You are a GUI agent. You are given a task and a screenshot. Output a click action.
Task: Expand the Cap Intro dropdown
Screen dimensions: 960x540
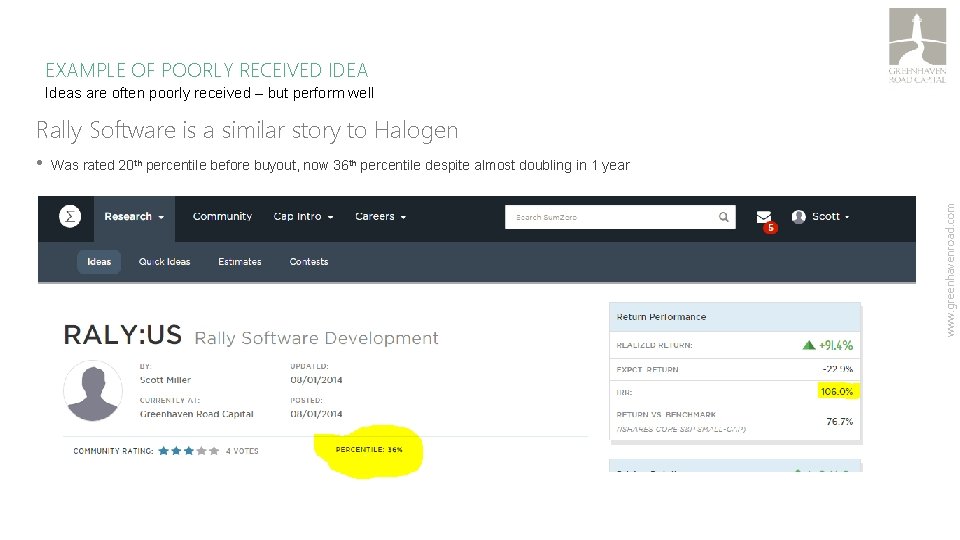[x=303, y=216]
